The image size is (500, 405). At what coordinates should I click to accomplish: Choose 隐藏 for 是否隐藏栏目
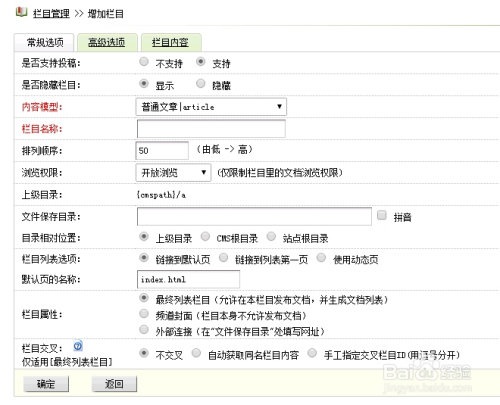(x=201, y=83)
